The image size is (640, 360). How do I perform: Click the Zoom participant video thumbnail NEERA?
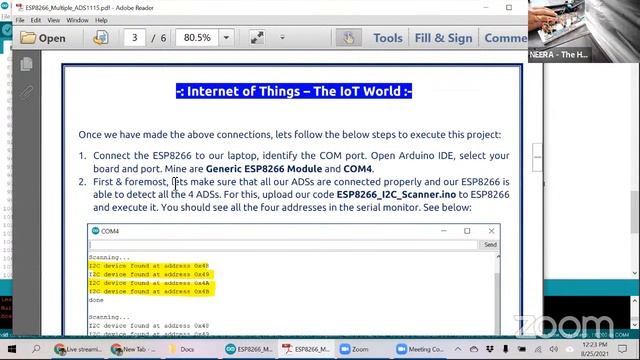(x=584, y=31)
